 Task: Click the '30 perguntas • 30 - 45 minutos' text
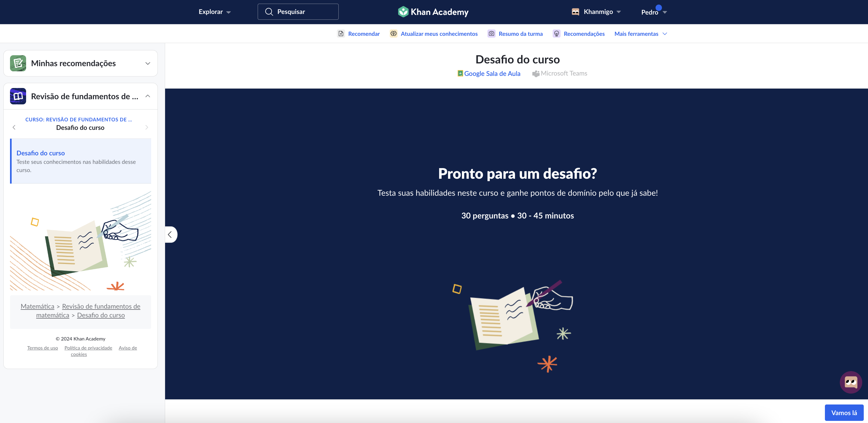click(x=517, y=215)
